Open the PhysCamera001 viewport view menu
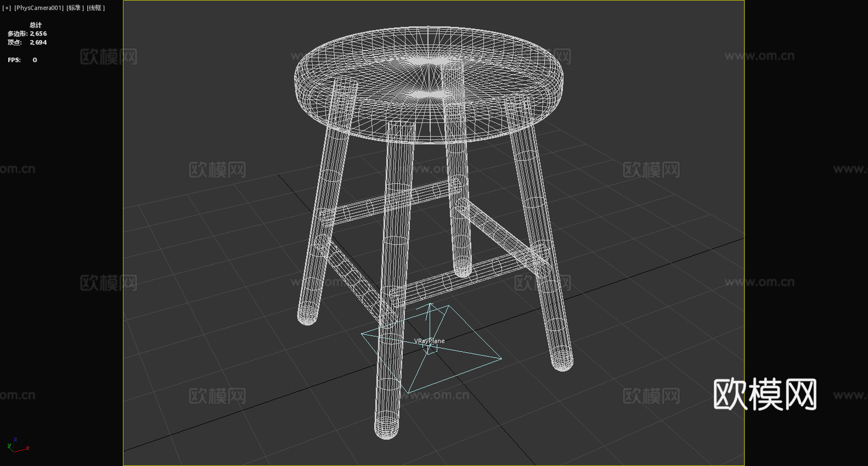Screen dimensions: 868x466 (39, 8)
